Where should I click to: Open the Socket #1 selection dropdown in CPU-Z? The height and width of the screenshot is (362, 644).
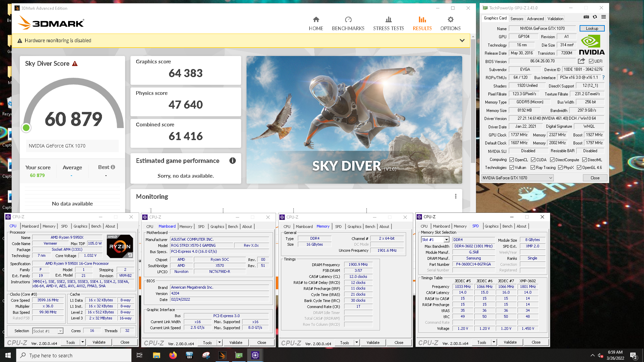tap(48, 331)
